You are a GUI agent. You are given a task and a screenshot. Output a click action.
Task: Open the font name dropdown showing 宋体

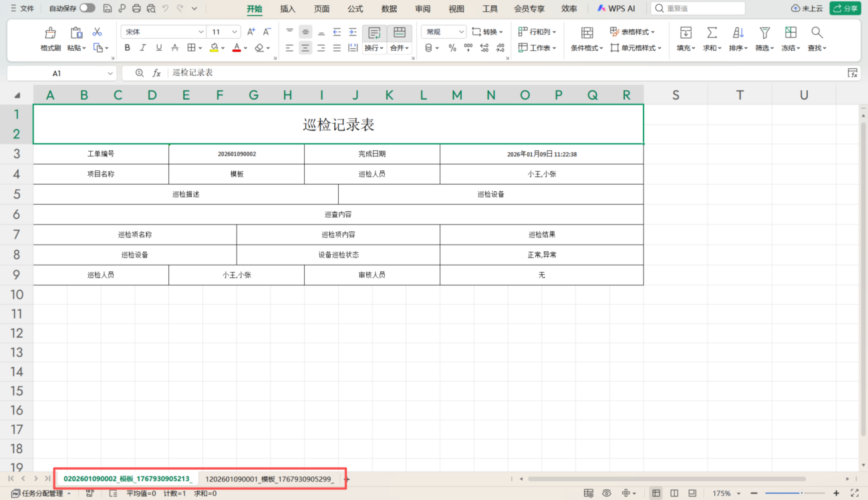(164, 32)
